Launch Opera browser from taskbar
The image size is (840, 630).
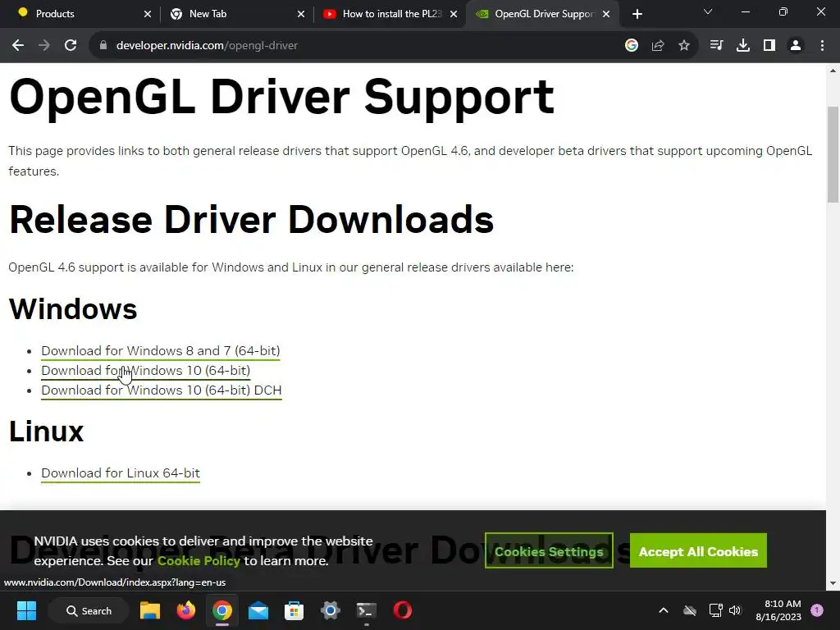coord(402,610)
